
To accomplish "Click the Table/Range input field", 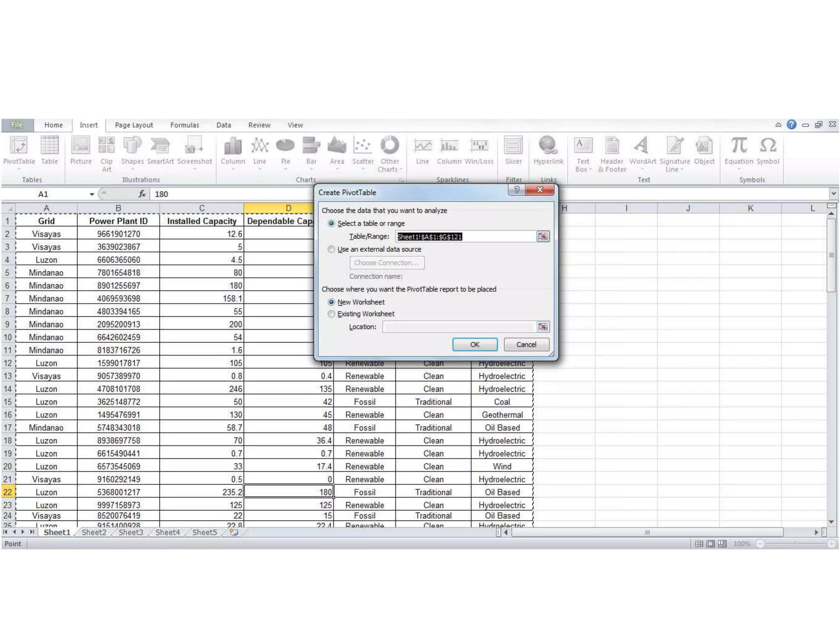I will 466,237.
